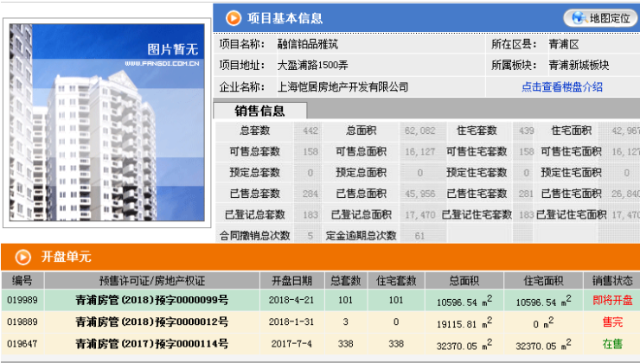Open permit 青浦房管(2018)预字0000099号

pos(152,300)
